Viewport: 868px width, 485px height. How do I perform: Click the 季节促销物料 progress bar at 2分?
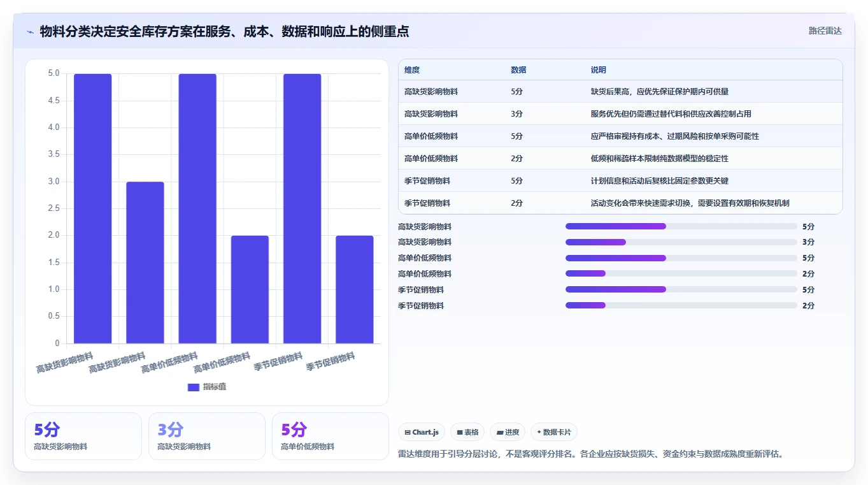point(681,305)
